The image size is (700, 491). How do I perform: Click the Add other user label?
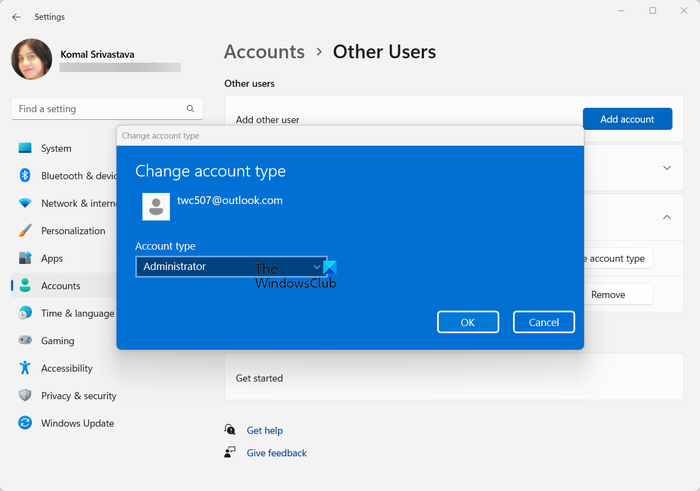[x=267, y=120]
